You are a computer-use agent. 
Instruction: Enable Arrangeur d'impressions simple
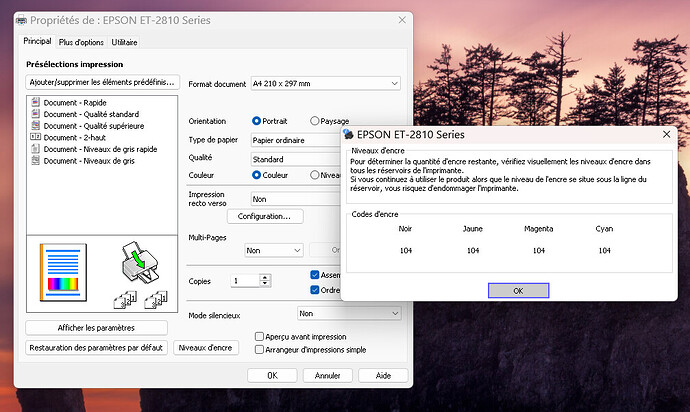[x=260, y=349]
